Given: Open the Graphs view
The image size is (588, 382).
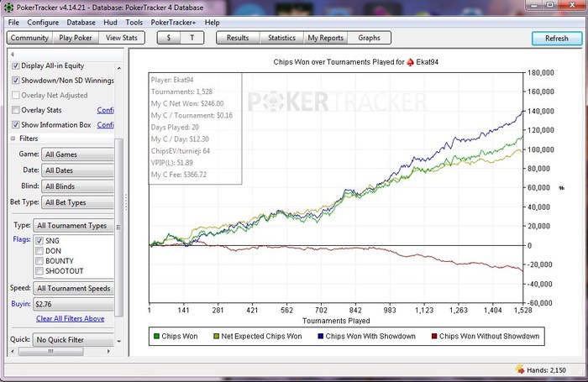Looking at the screenshot, I should point(369,38).
